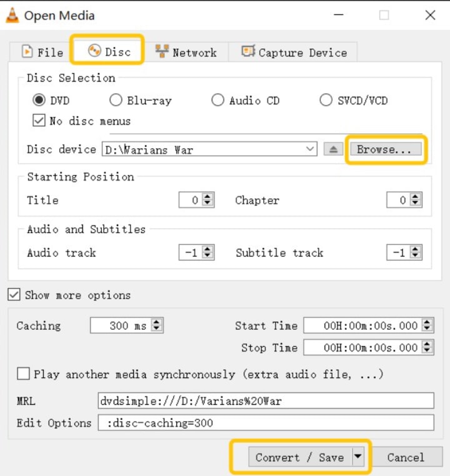Decrease the Audio track value

pos(207,255)
